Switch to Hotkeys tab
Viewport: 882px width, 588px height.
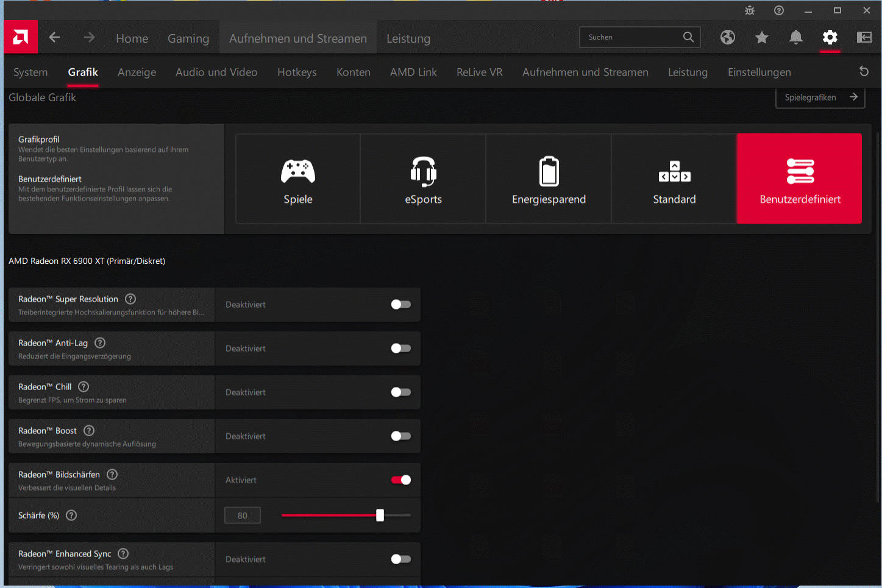[297, 72]
